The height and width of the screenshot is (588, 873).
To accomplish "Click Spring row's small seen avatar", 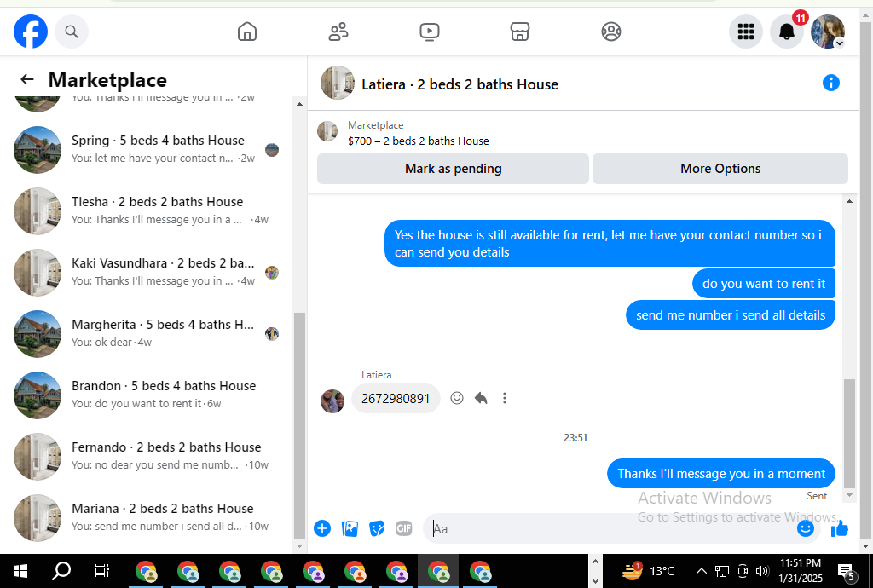I will point(272,150).
